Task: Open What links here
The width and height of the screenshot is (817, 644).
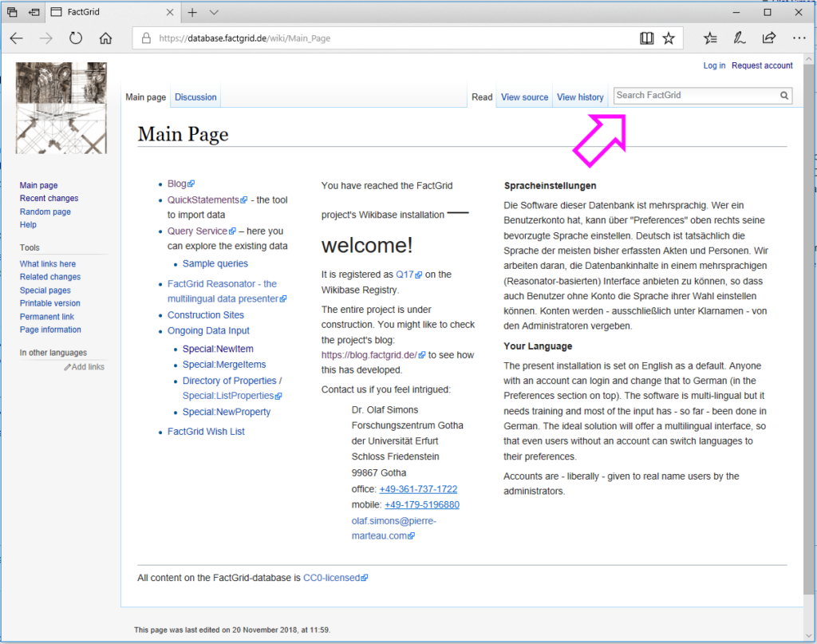Action: point(47,264)
